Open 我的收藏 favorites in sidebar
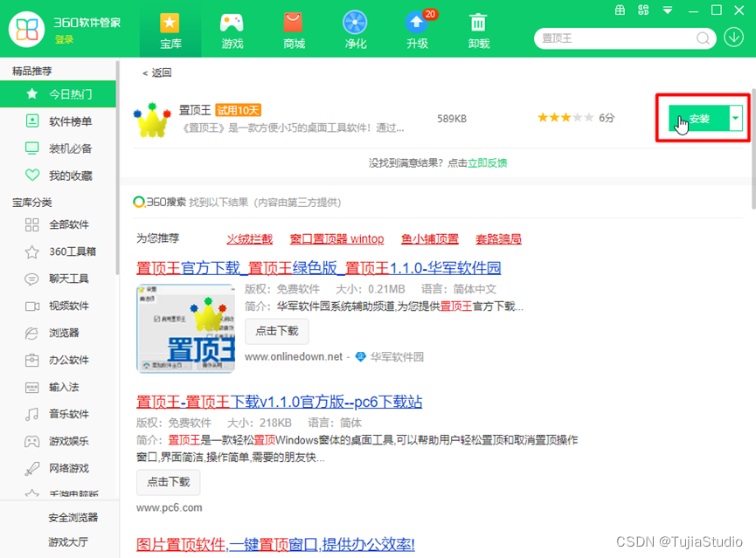The image size is (756, 558). click(58, 176)
